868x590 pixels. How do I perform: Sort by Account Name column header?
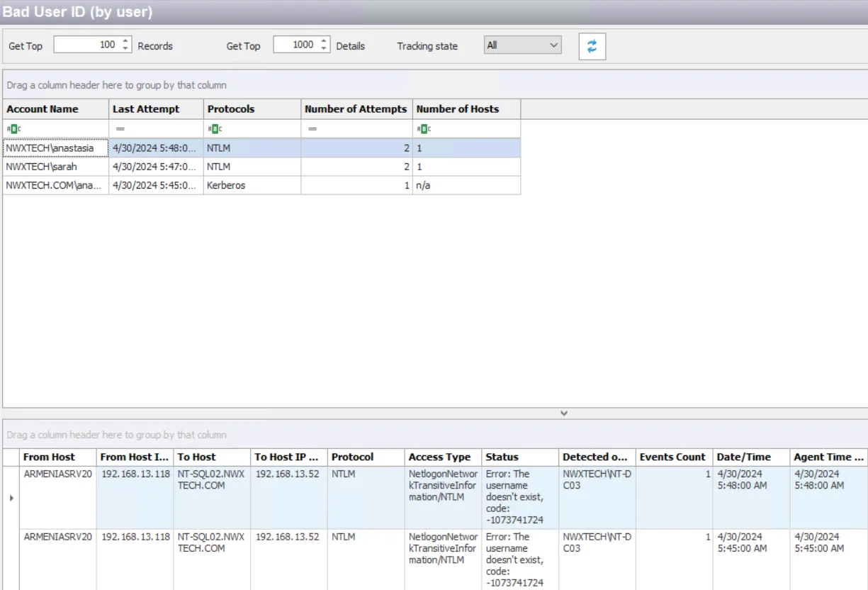56,109
